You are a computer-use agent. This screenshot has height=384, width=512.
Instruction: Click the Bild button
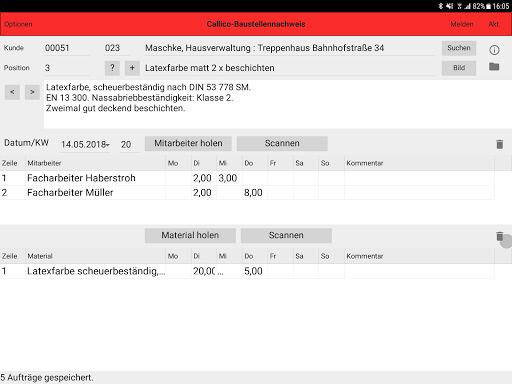459,68
